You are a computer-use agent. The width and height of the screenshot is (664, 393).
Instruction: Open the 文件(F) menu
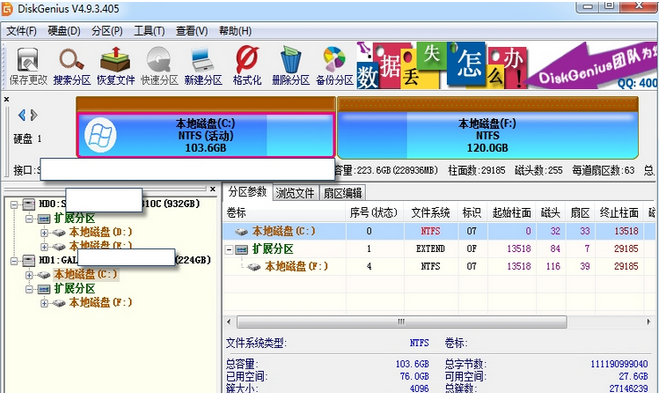21,31
